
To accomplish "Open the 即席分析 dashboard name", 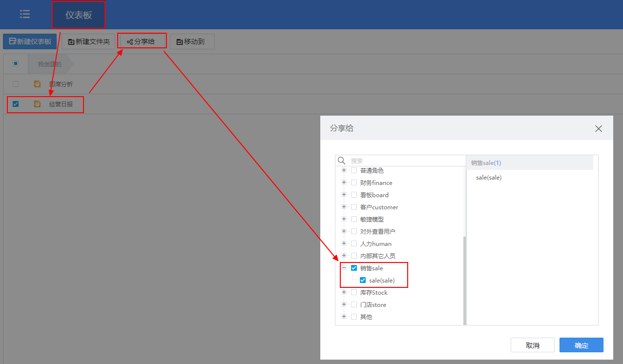I will click(61, 84).
